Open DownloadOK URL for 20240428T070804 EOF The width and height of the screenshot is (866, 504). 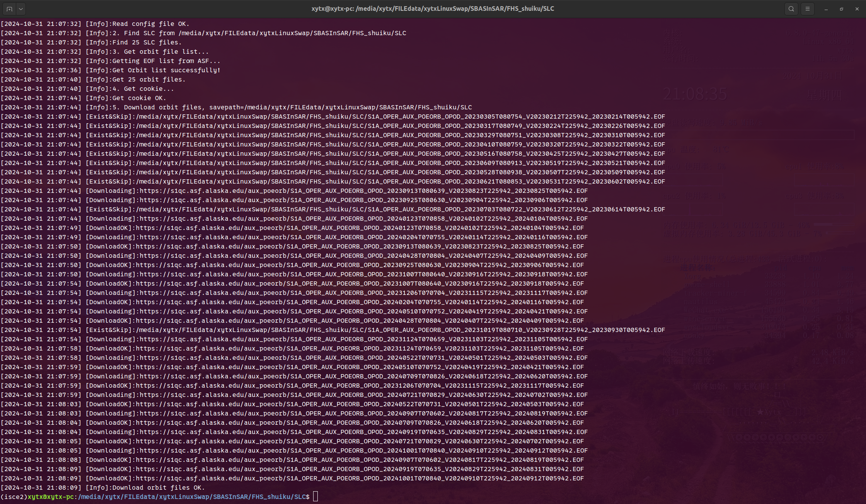[x=360, y=321]
